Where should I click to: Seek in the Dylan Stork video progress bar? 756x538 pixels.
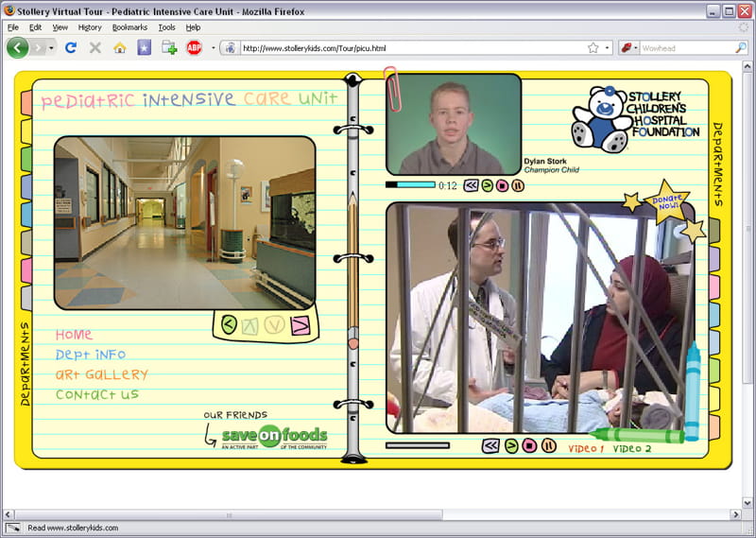[x=410, y=184]
